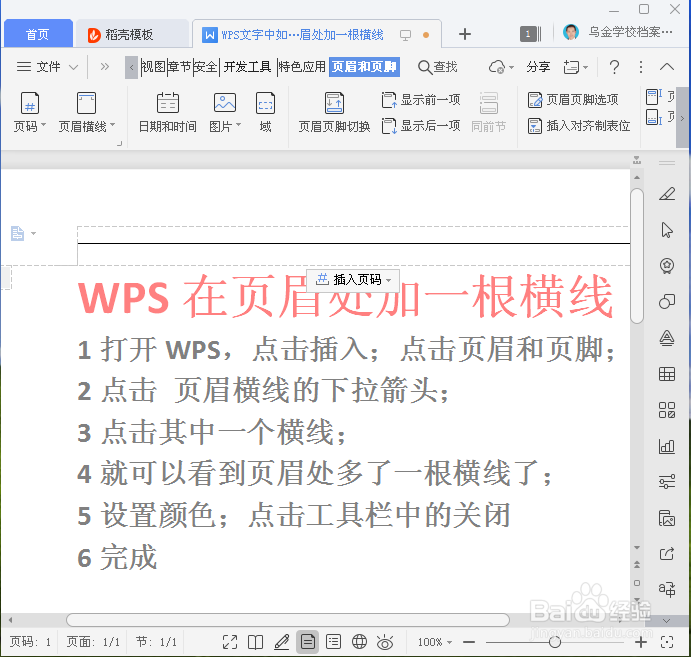
Task: Click 显示后一项 show next
Action: point(421,126)
